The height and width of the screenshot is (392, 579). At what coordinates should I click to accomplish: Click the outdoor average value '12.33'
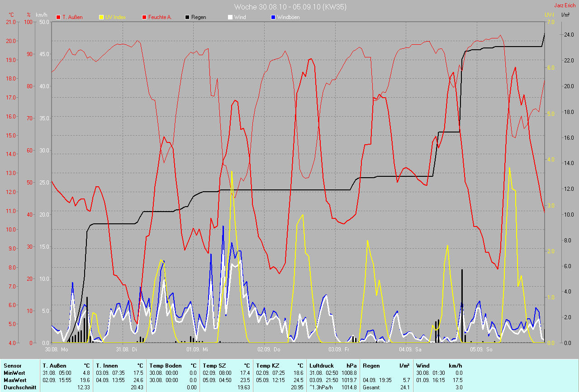tap(83, 387)
